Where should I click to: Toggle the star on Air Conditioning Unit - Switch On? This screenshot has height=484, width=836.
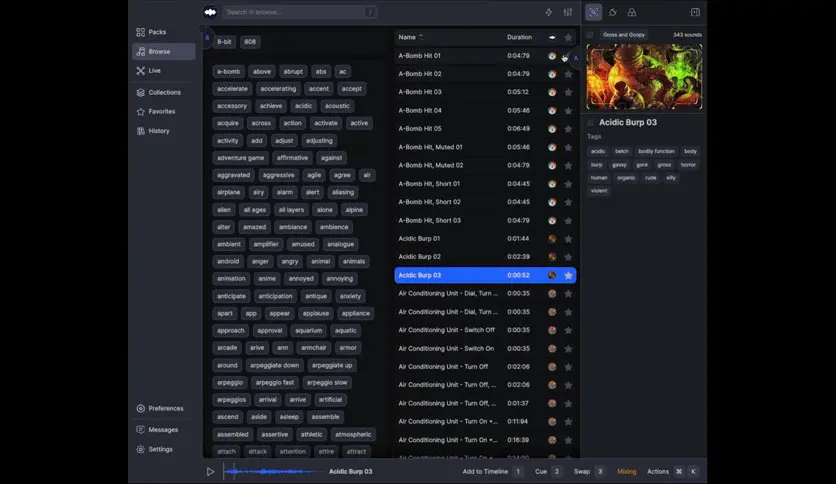pyautogui.click(x=568, y=349)
